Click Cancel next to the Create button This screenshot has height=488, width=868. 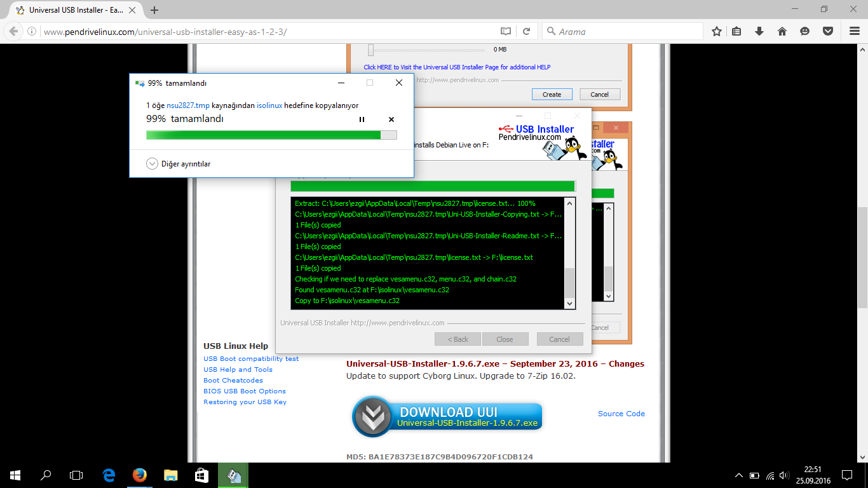[599, 94]
